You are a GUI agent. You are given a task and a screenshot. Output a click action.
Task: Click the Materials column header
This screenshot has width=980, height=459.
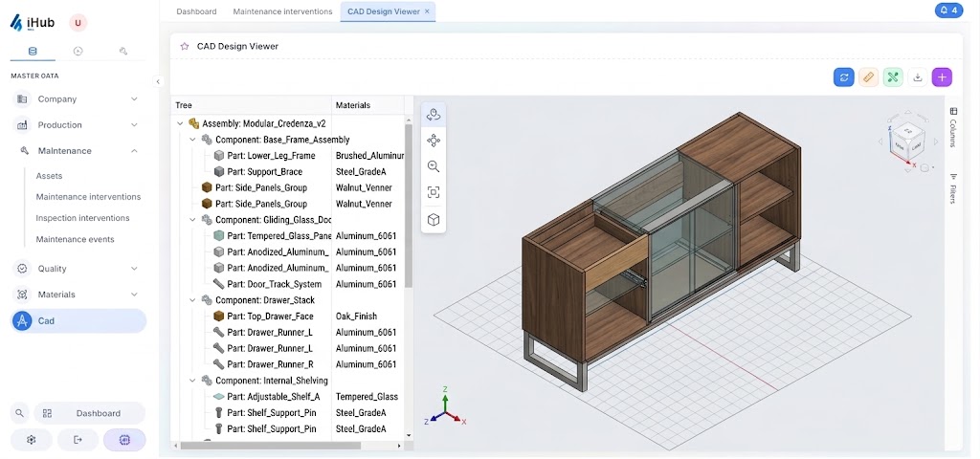[x=367, y=105]
